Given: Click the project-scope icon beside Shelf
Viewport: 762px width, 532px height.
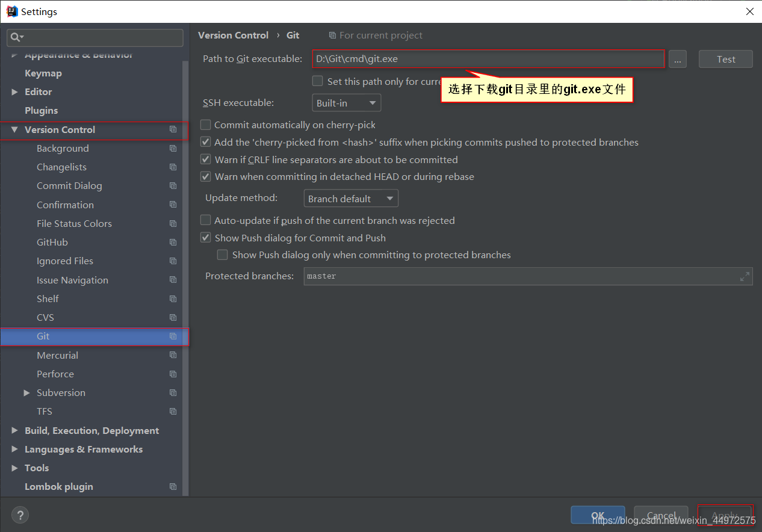Looking at the screenshot, I should pyautogui.click(x=173, y=298).
